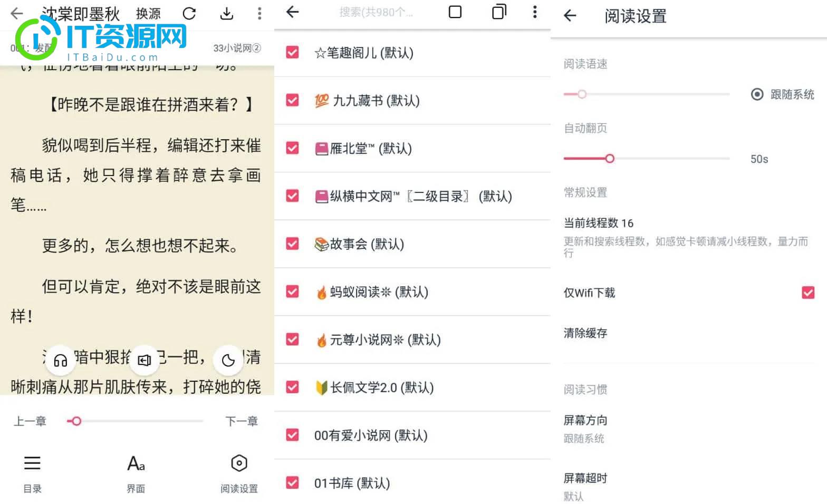
Task: Adjust the 阅读语速 speed slider
Action: tap(647, 94)
